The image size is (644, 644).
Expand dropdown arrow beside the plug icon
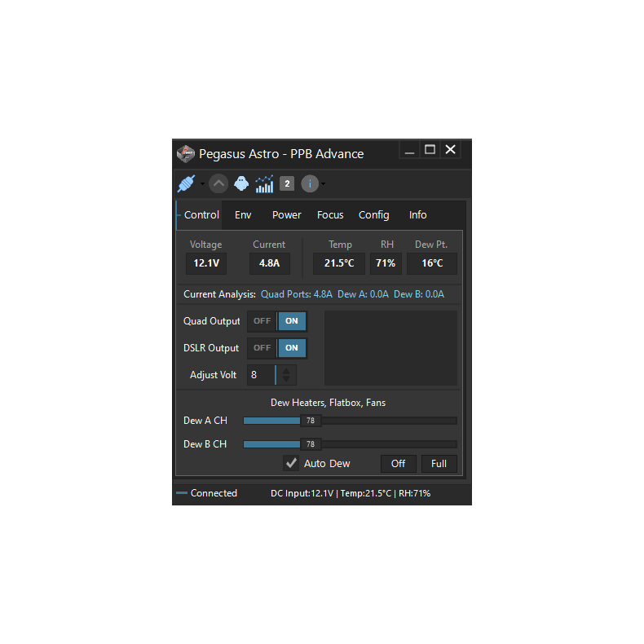(x=202, y=184)
